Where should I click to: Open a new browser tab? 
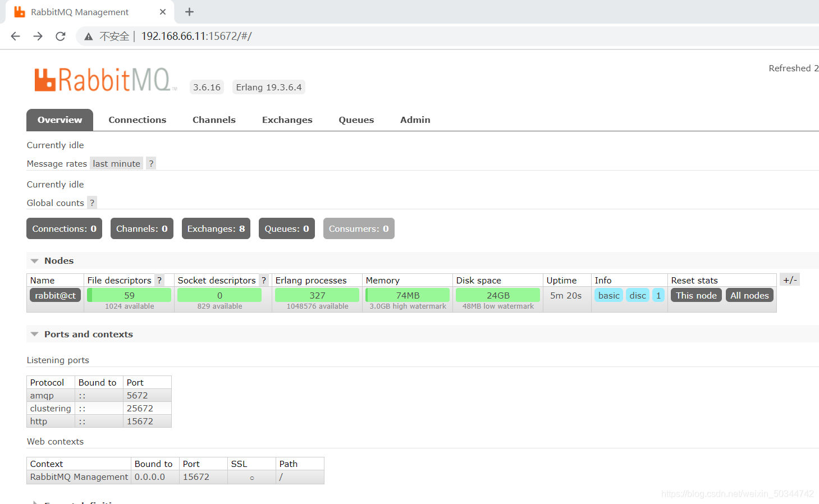pos(189,12)
